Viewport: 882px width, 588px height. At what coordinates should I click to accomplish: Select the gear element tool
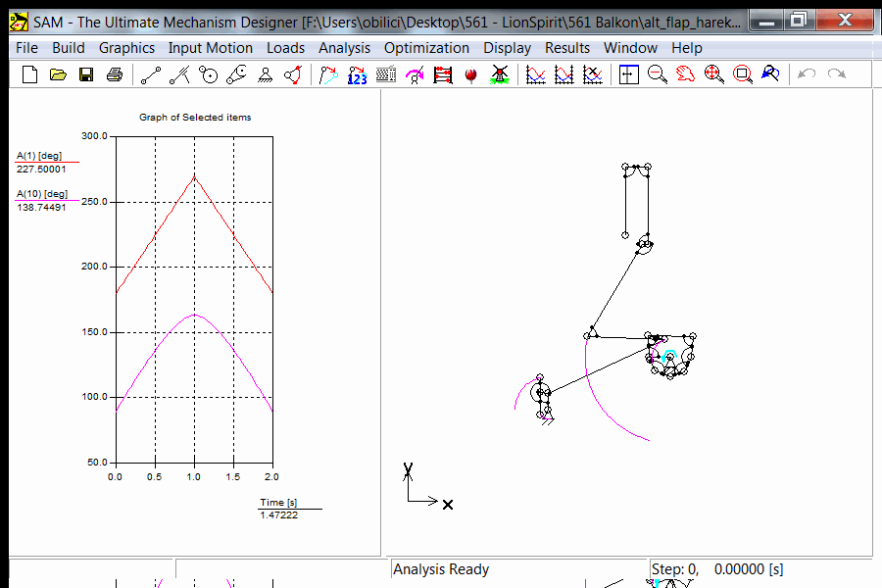point(208,74)
